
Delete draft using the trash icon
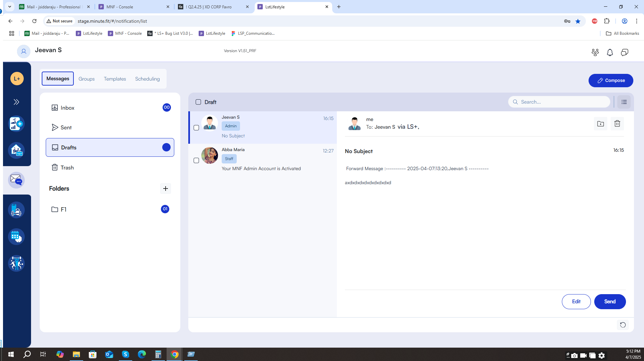[x=617, y=124]
